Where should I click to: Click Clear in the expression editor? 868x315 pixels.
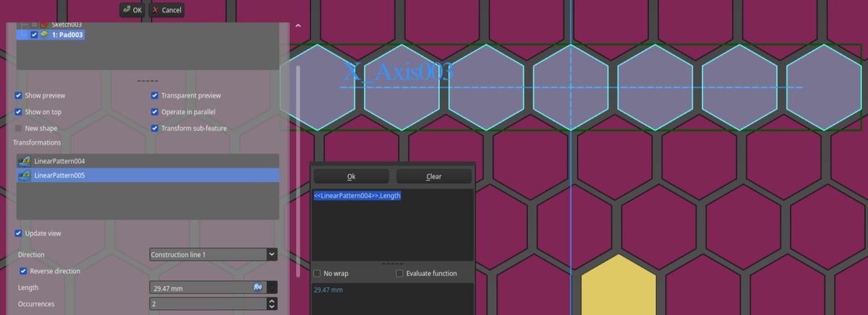point(433,176)
